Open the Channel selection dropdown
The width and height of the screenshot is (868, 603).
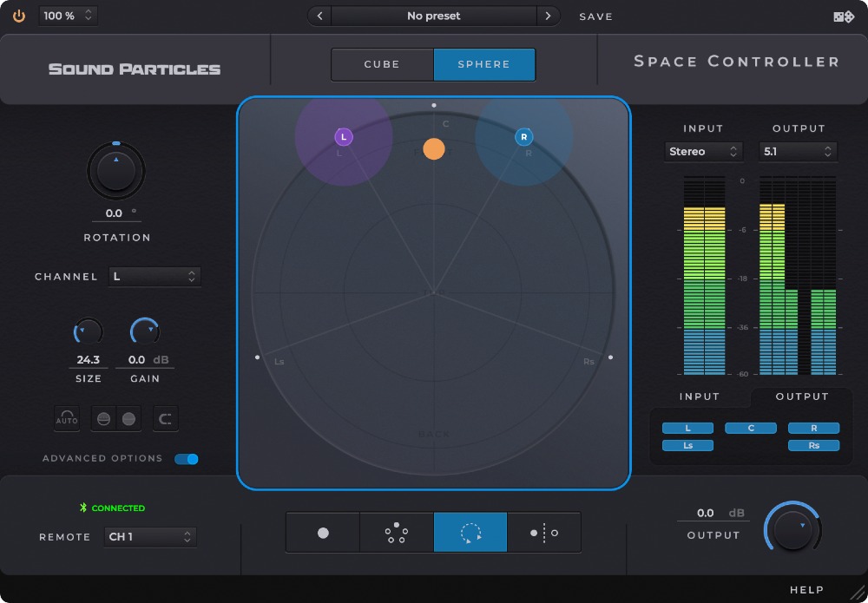coord(154,276)
